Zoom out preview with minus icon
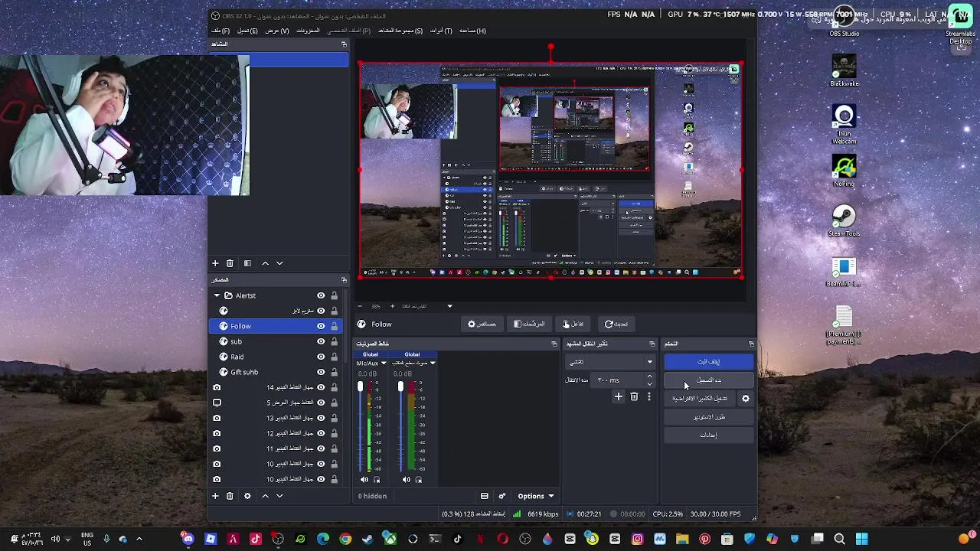This screenshot has width=980, height=551. pos(360,306)
